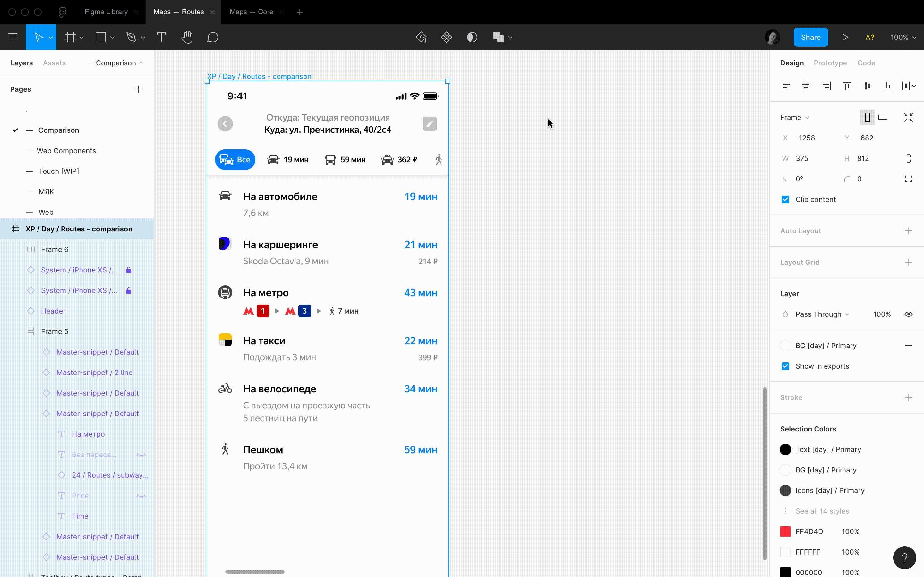Click the Mask (half-circle) icon
This screenshot has height=577, width=924.
(x=472, y=37)
